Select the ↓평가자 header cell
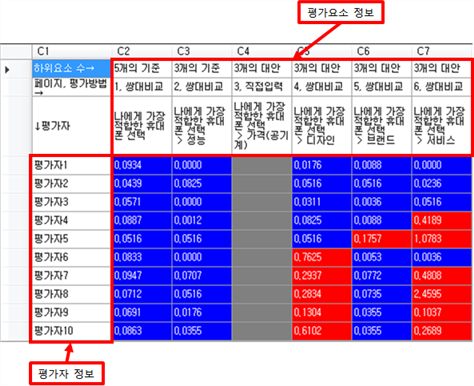Image resolution: width=474 pixels, height=386 pixels. 71,126
